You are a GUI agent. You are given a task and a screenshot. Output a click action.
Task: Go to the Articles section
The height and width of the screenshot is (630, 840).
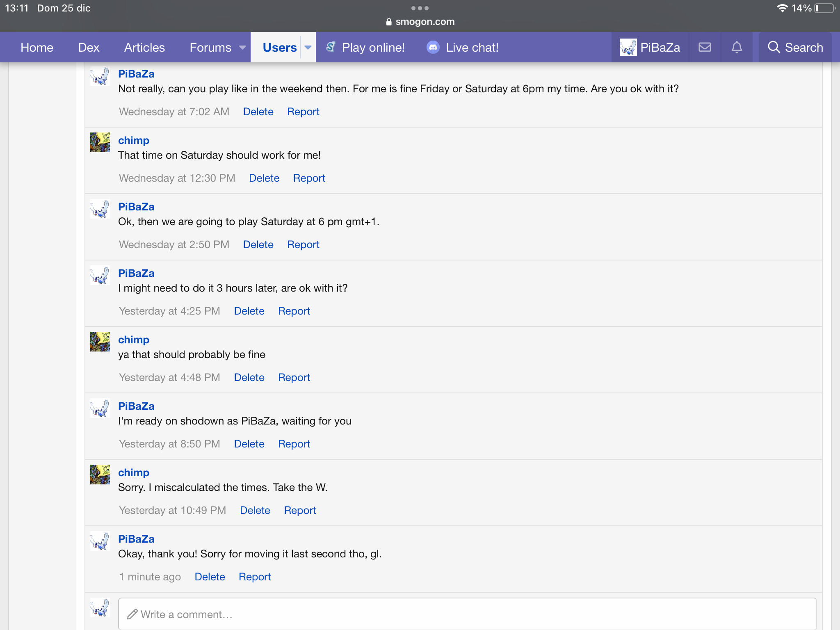[x=144, y=48]
